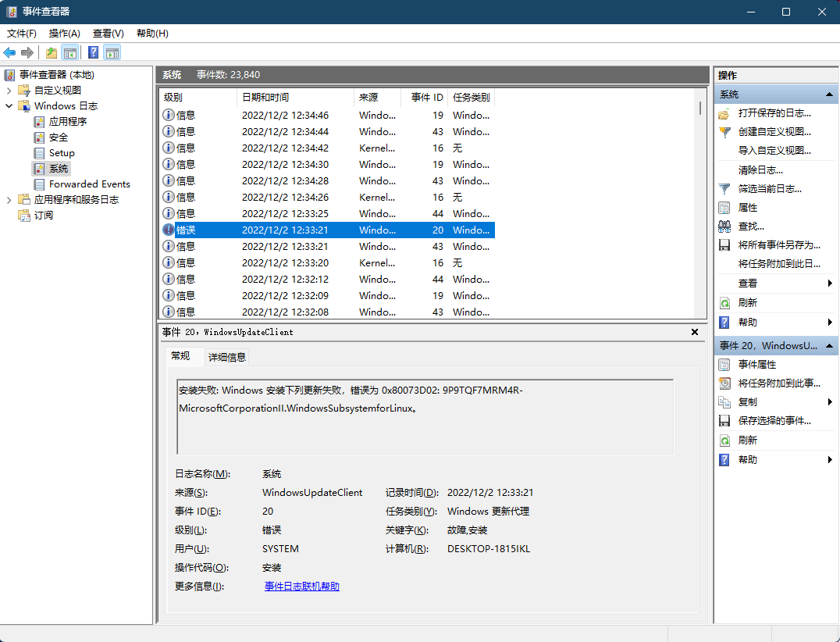Collapse the 系统 action group

coord(830,94)
